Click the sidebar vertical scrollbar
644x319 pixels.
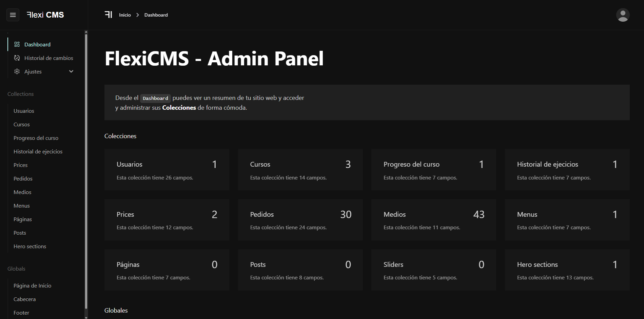click(x=86, y=171)
